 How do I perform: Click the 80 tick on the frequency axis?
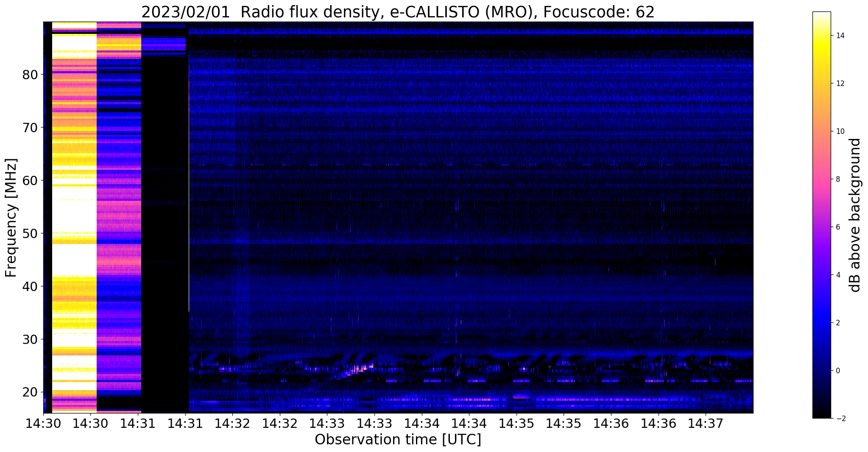pyautogui.click(x=31, y=75)
